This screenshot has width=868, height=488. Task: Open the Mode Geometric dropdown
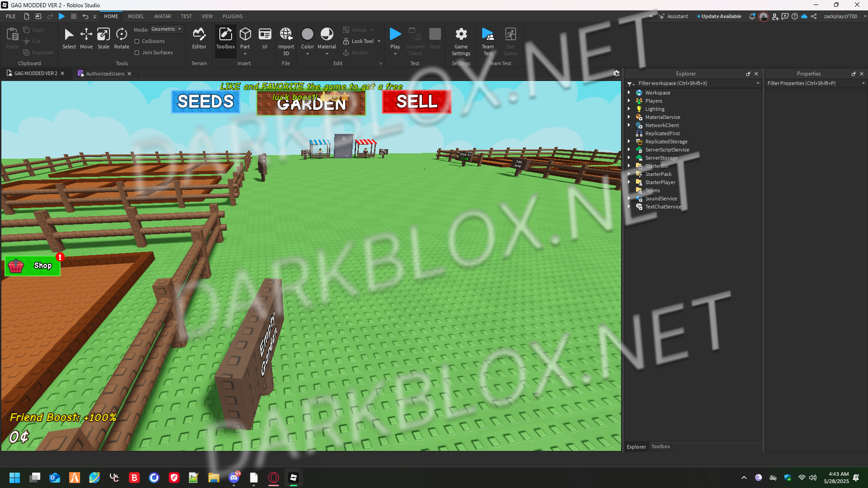tap(167, 29)
